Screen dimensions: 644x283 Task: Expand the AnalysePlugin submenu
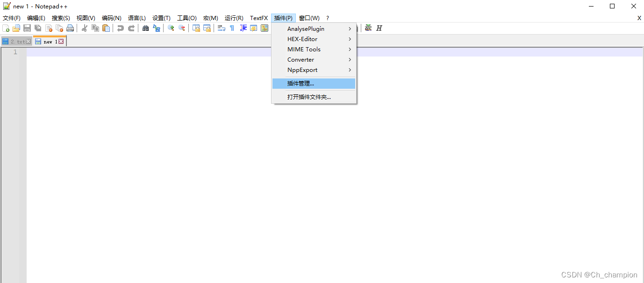pyautogui.click(x=314, y=28)
